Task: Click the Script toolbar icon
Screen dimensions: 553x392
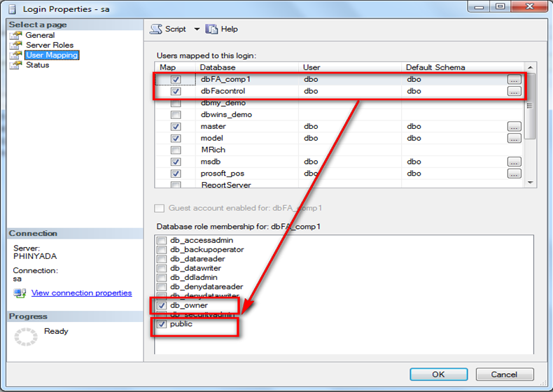Action: tap(156, 29)
